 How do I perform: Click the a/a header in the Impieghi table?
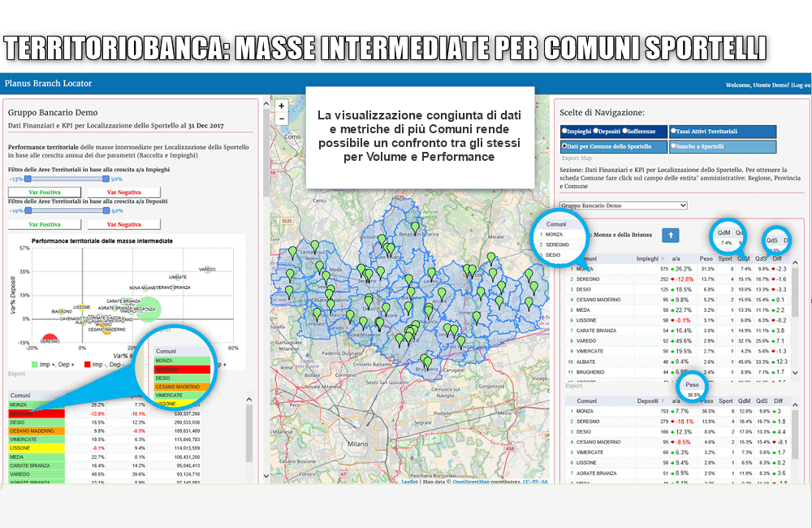click(x=676, y=258)
